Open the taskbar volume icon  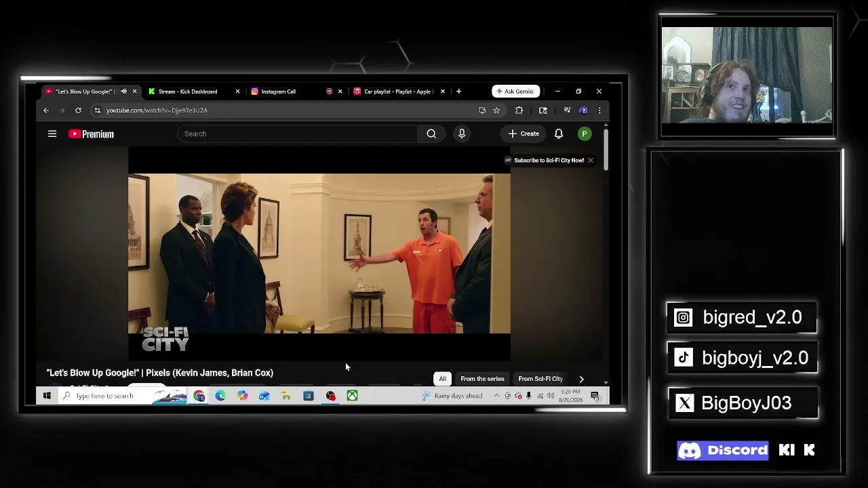(551, 396)
